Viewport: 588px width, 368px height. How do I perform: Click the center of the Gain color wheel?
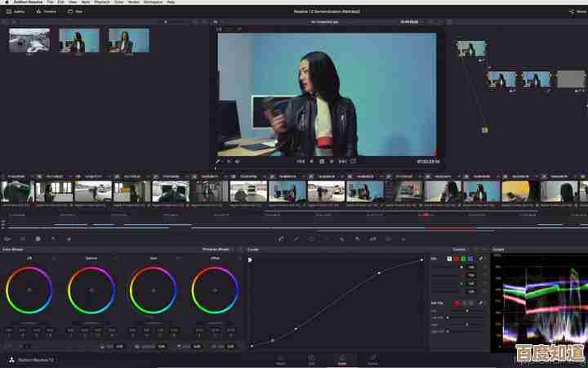pyautogui.click(x=154, y=289)
